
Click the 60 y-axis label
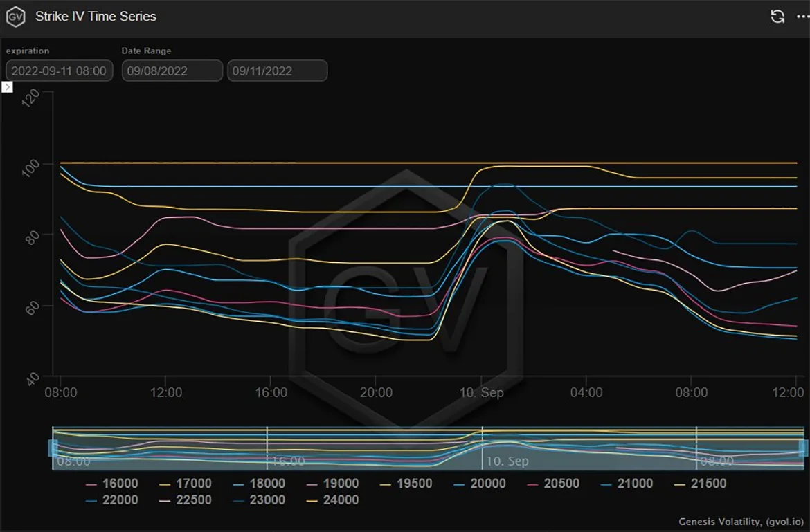(33, 308)
